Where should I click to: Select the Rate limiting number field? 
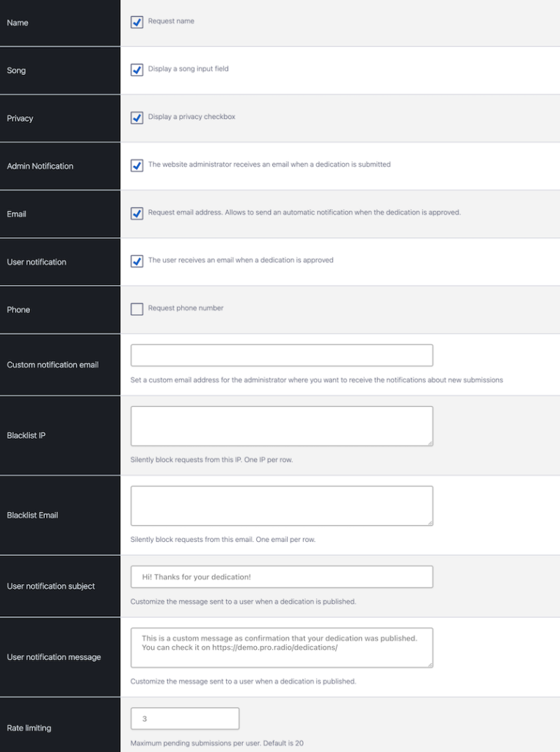coord(185,719)
